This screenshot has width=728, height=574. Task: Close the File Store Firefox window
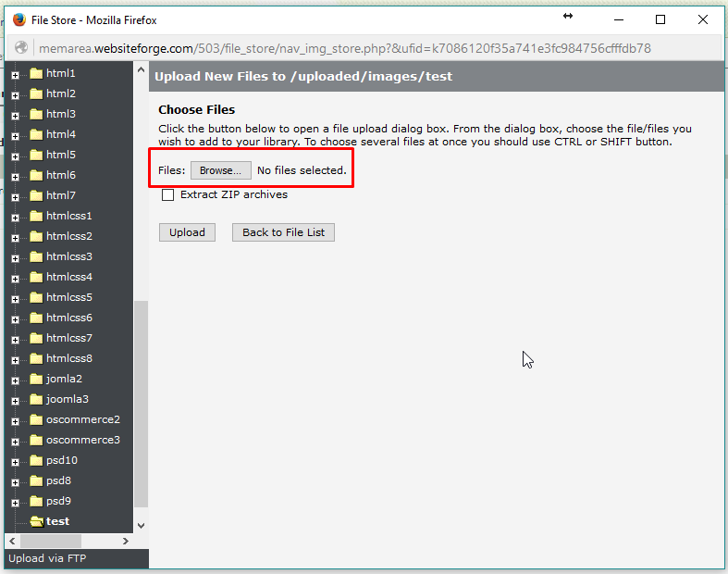(703, 19)
